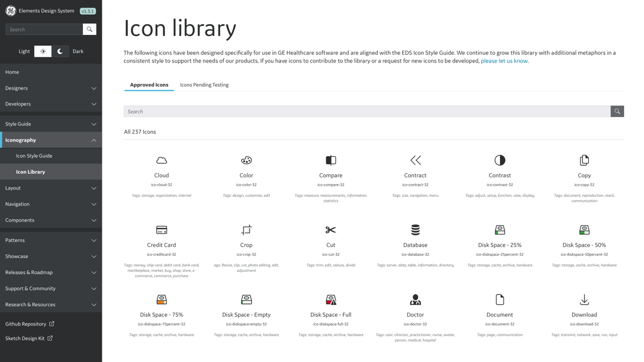Select the Crop icon

click(246, 230)
